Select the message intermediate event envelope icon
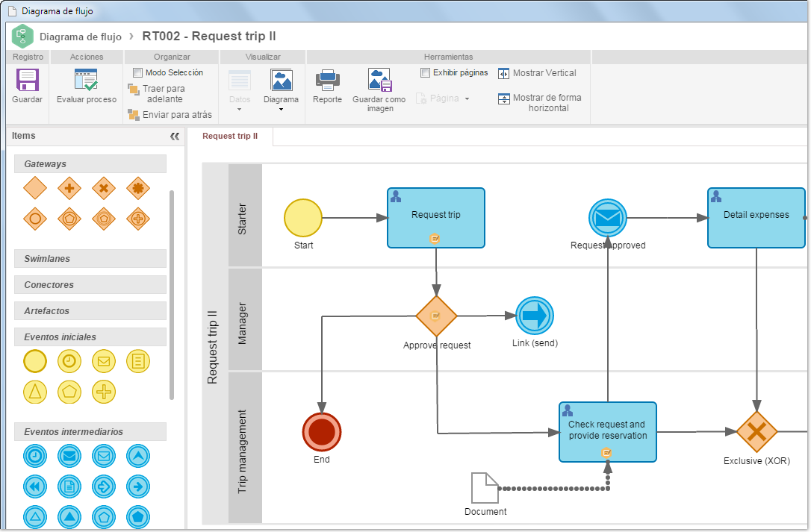Screen dimensions: 811x532 pos(69,456)
